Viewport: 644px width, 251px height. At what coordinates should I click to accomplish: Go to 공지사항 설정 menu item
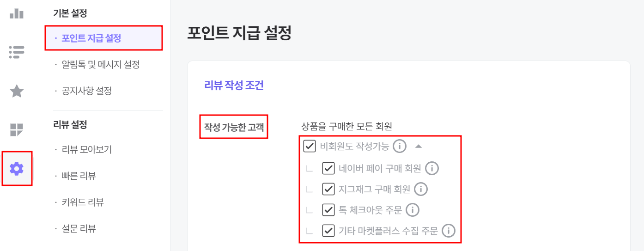pyautogui.click(x=86, y=91)
